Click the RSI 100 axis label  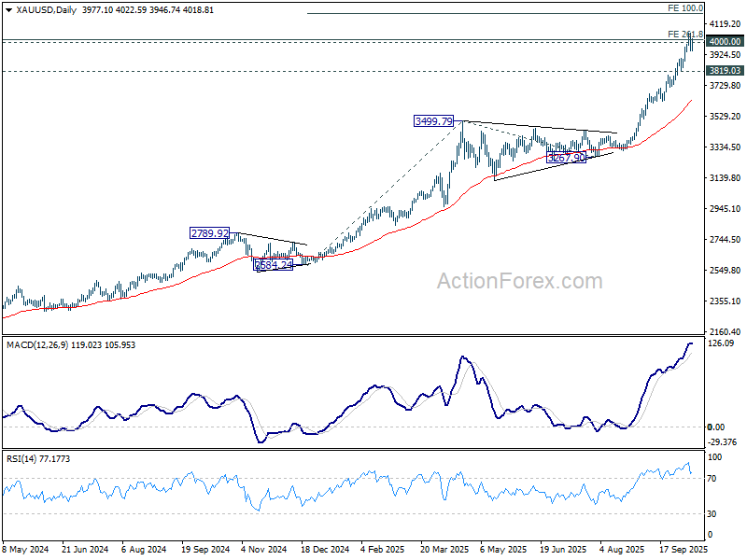click(x=715, y=457)
